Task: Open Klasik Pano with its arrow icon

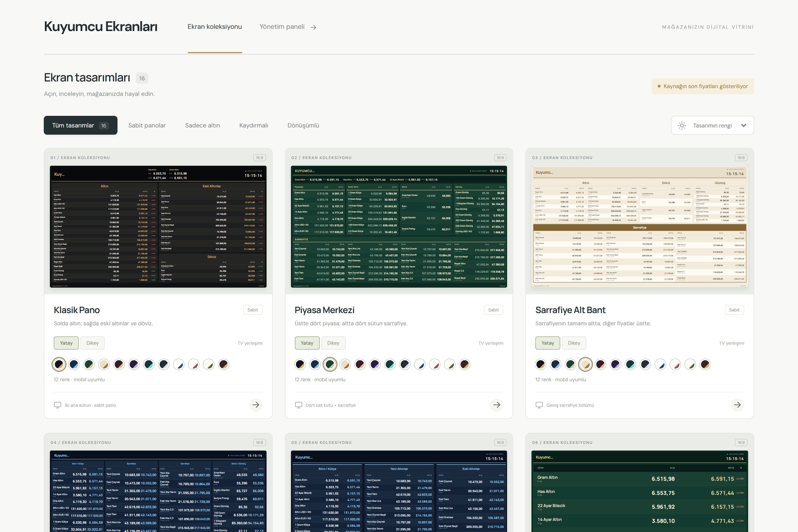Action: pyautogui.click(x=256, y=405)
